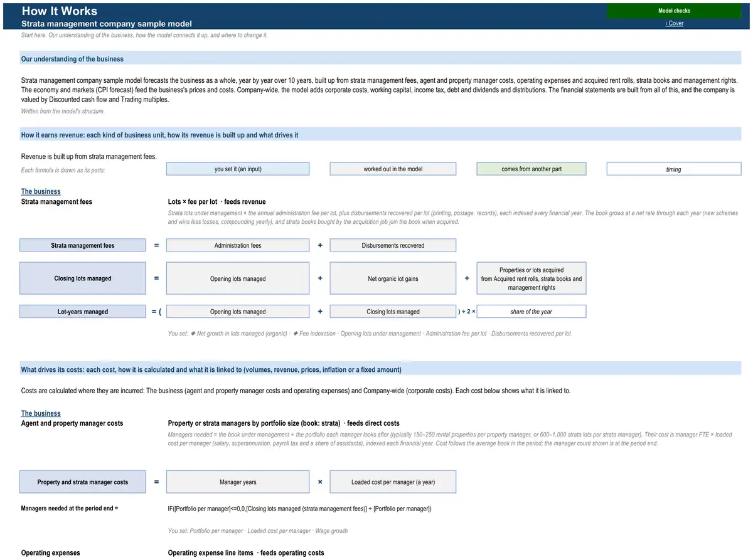Click the 'Managers needed at the period end =' label

coord(70,508)
